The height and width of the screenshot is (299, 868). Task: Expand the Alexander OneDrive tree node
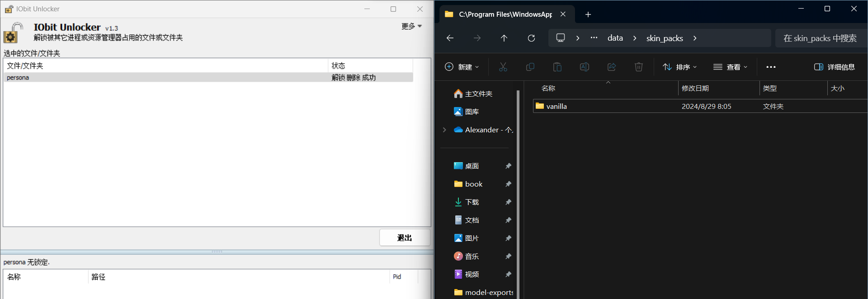444,130
